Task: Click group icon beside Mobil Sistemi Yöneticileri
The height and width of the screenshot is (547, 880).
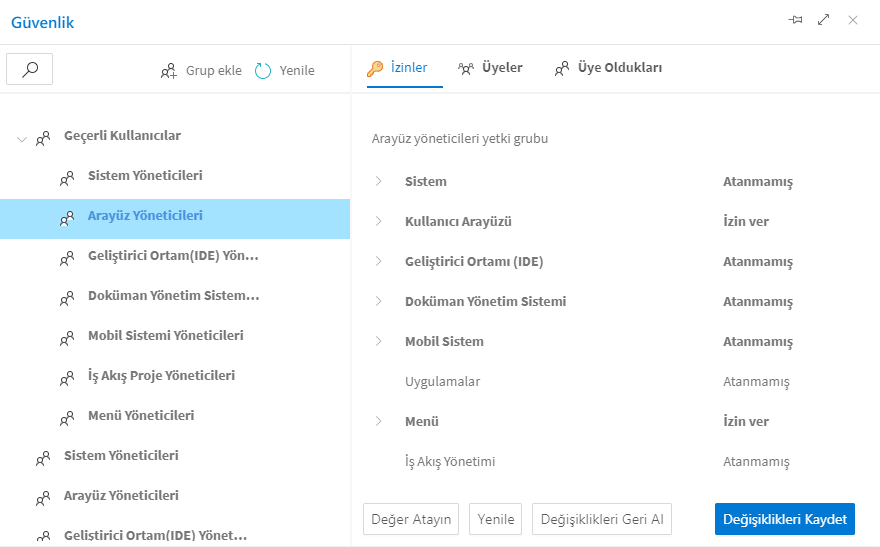Action: tap(67, 337)
